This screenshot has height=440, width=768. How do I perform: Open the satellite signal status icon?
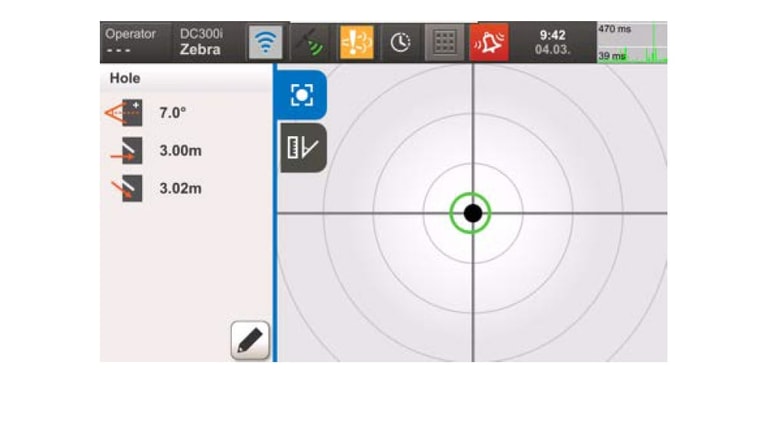[311, 43]
